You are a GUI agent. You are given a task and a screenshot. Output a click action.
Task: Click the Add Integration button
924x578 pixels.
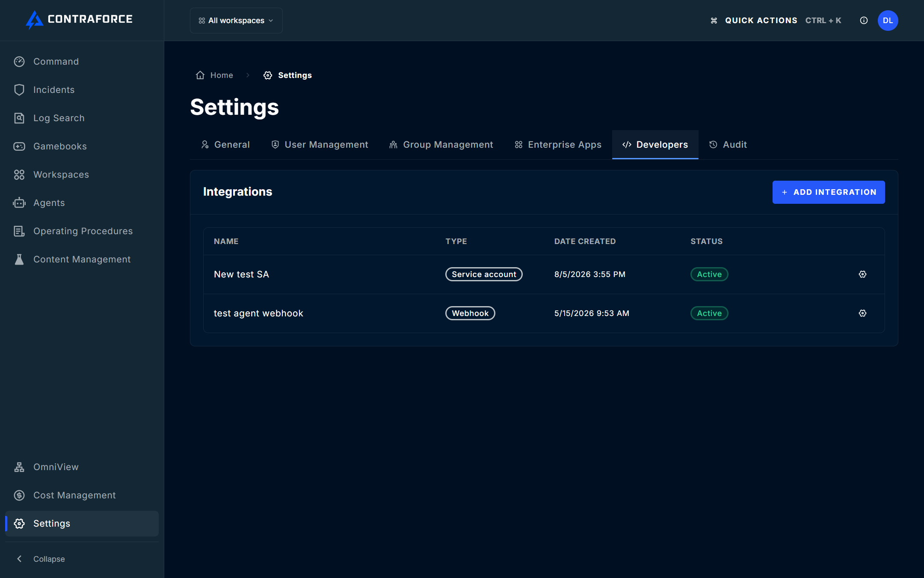(x=829, y=192)
